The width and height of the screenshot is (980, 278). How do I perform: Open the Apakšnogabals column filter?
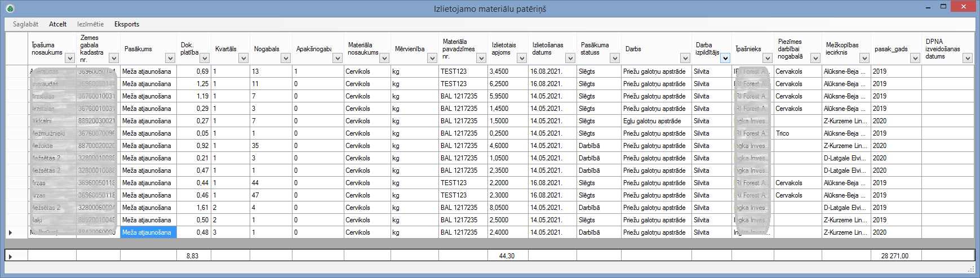click(338, 58)
